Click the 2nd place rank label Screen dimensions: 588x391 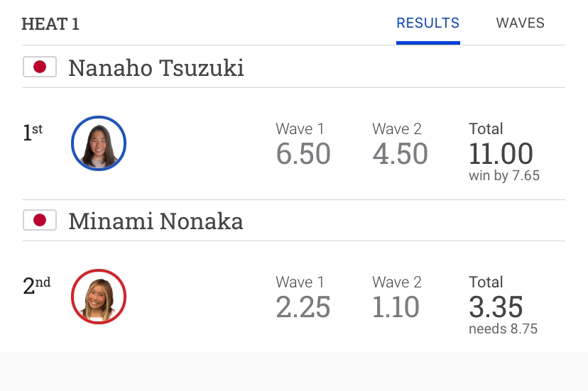coord(37,286)
